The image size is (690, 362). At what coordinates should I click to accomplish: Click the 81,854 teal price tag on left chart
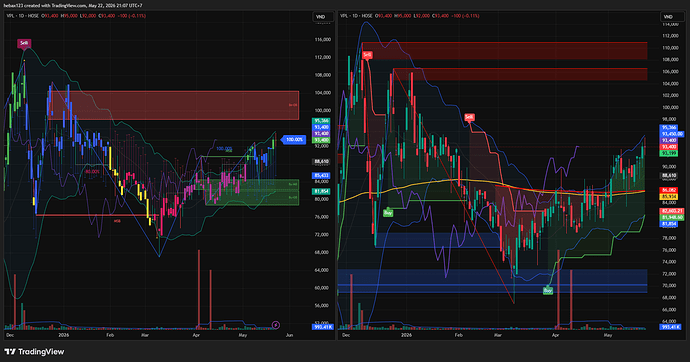[321, 191]
